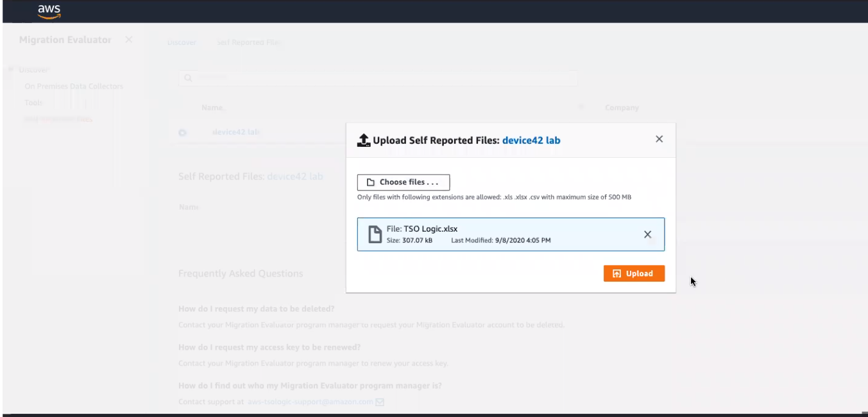Viewport: 868px width, 417px height.
Task: Open Tools in the sidebar
Action: click(33, 103)
